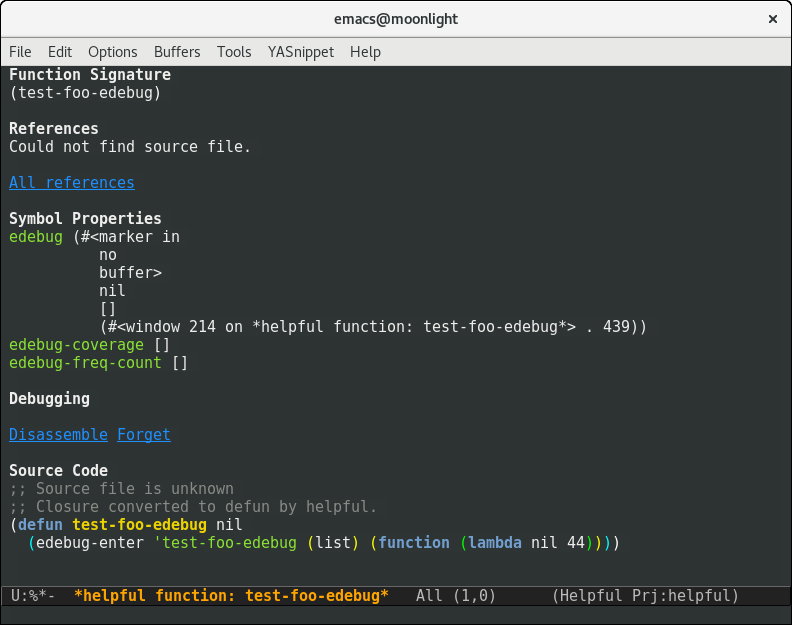Click the U:%*- status in mode line
The width and height of the screenshot is (792, 625).
coord(33,596)
